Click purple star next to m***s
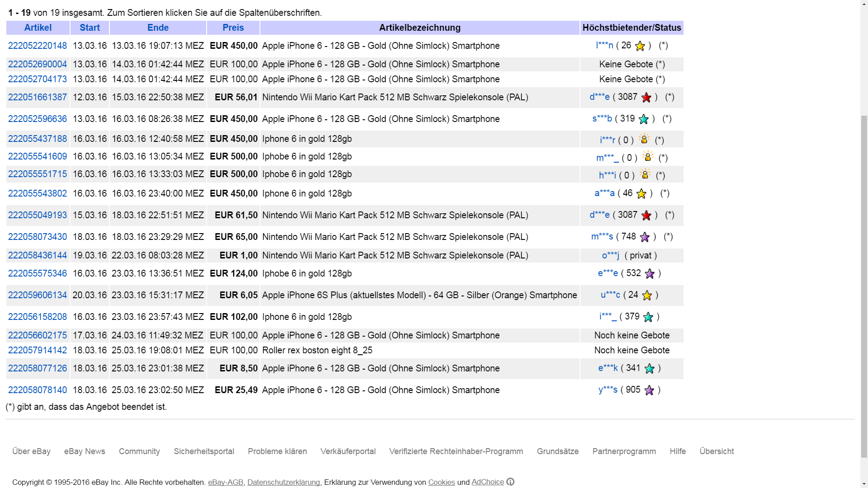 tap(645, 237)
